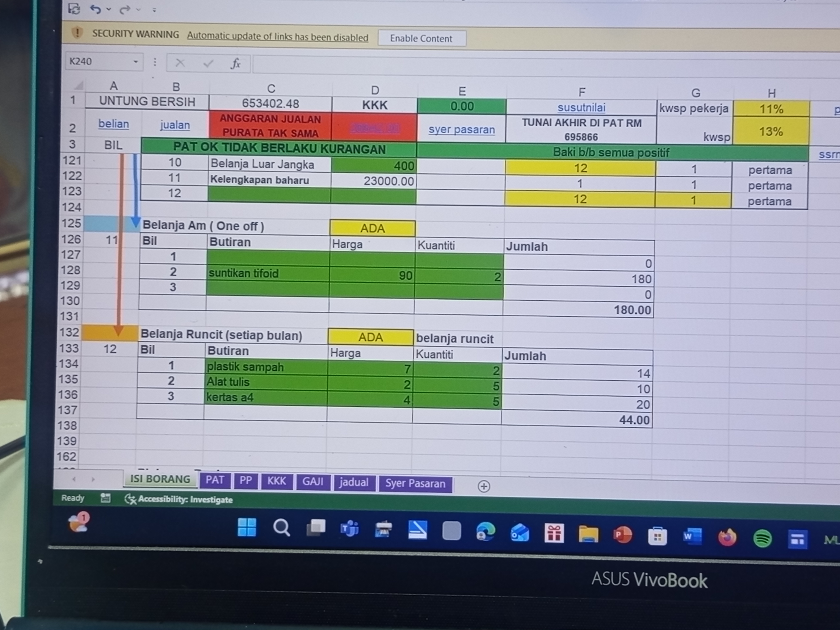Open the redo history dropdown arrow
This screenshot has height=630, width=840.
coord(138,9)
